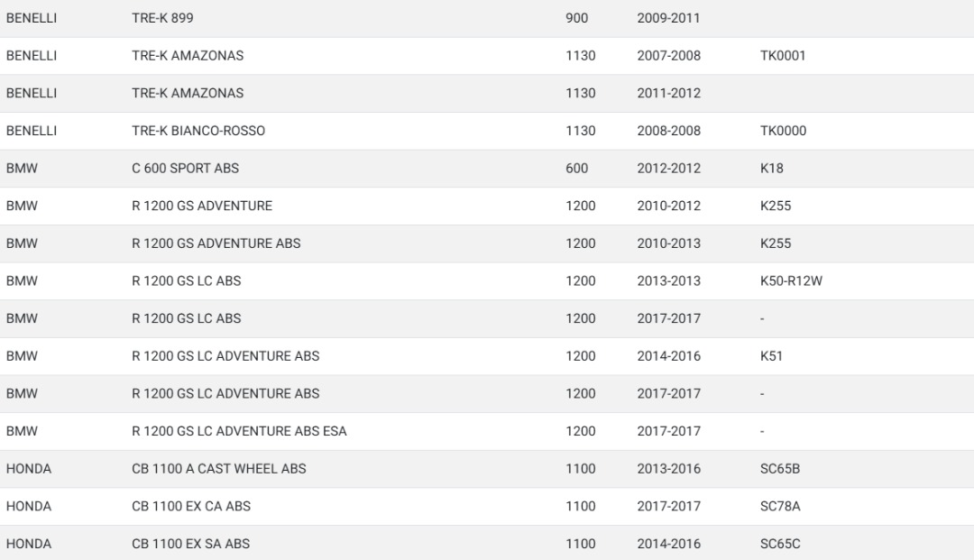Click year range 2014-2016 in K51 row
The width and height of the screenshot is (974, 560).
[668, 355]
